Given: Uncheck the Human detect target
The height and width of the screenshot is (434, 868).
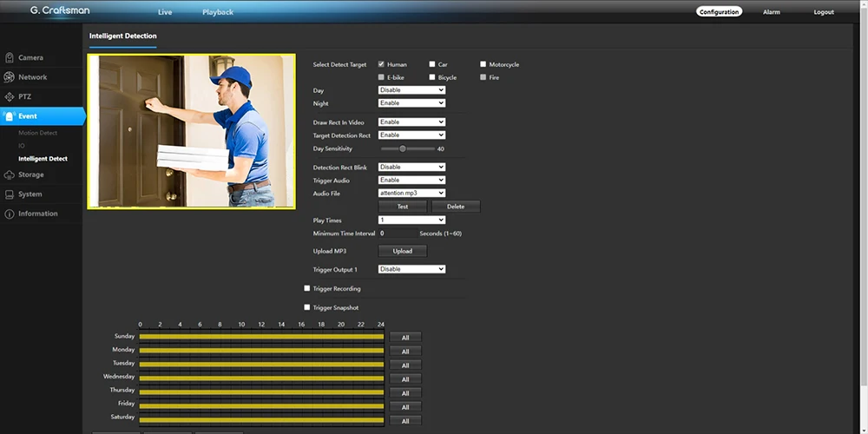Looking at the screenshot, I should point(381,64).
